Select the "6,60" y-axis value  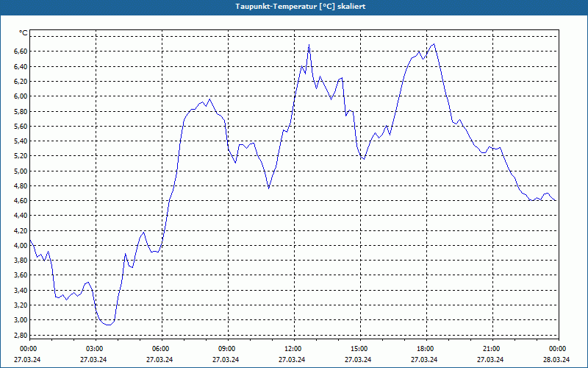point(21,52)
